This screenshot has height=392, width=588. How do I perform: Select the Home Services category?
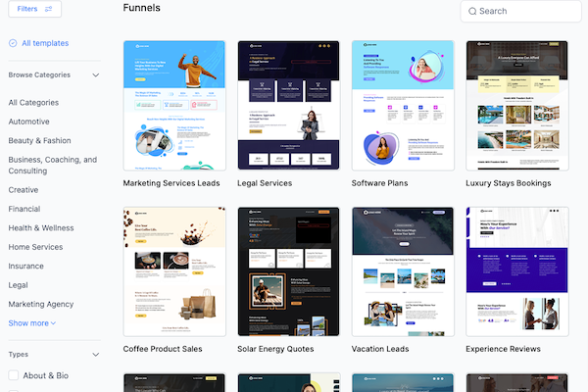click(35, 247)
